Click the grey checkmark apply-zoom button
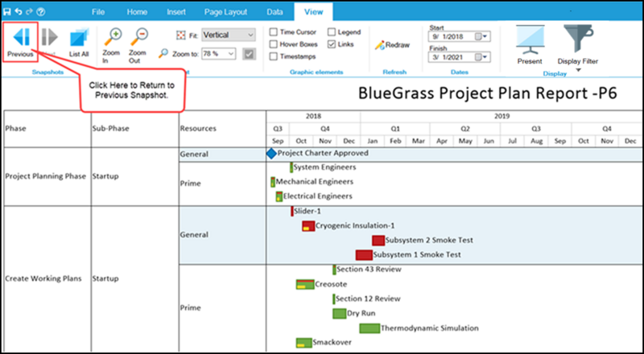Viewport: 644px width, 354px height. [x=249, y=54]
